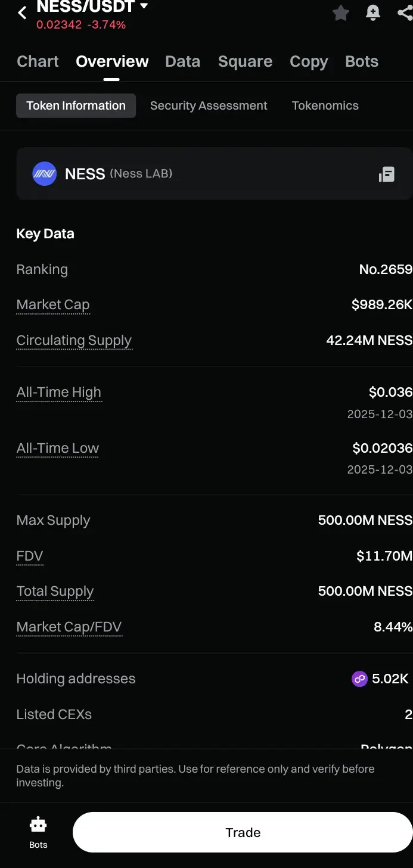The width and height of the screenshot is (413, 868).
Task: Select the Bots tab in the top bar
Action: pyautogui.click(x=362, y=61)
